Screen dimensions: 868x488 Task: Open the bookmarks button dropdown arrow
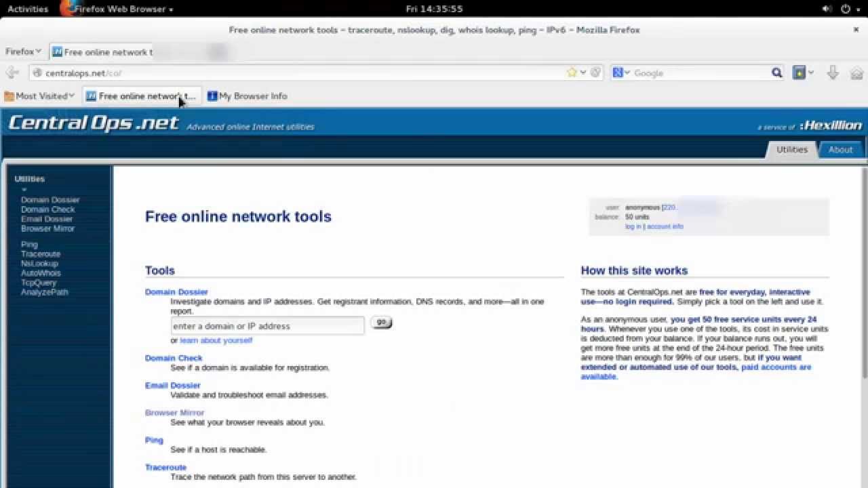(x=811, y=73)
